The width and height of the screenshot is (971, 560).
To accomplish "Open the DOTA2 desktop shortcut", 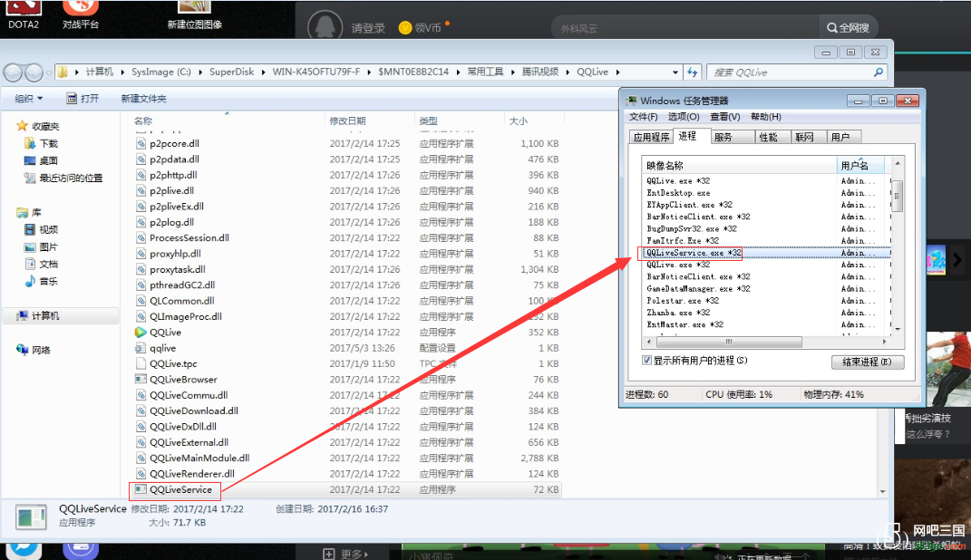I will click(x=24, y=14).
